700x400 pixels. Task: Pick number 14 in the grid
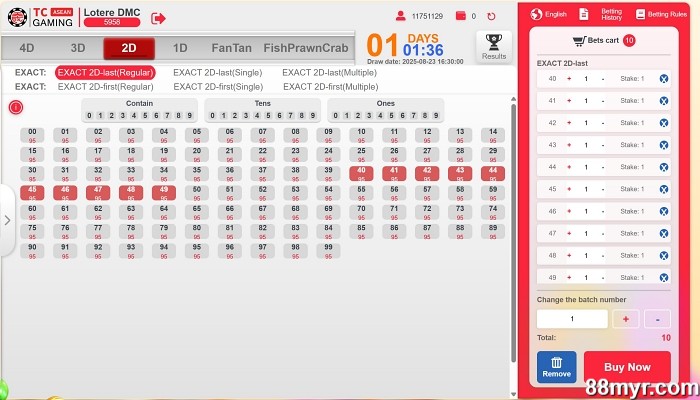click(x=493, y=135)
